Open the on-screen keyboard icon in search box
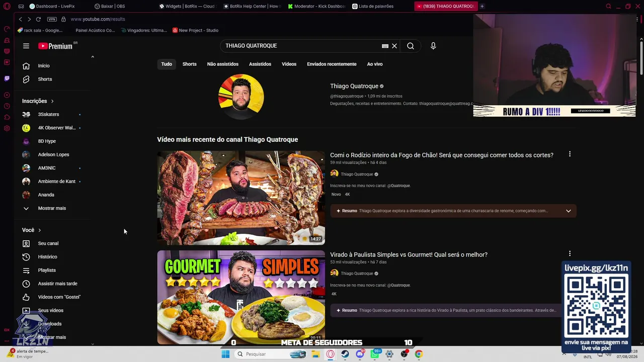The image size is (644, 362). 385,46
